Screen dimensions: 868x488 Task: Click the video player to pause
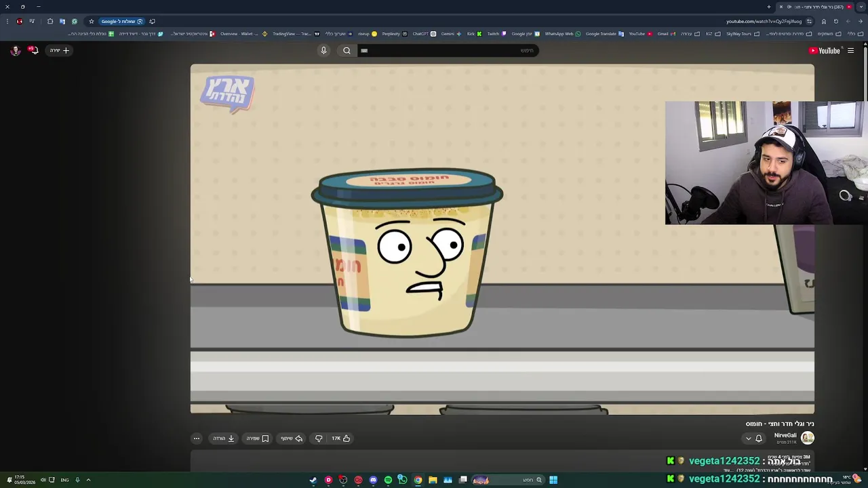(502, 239)
